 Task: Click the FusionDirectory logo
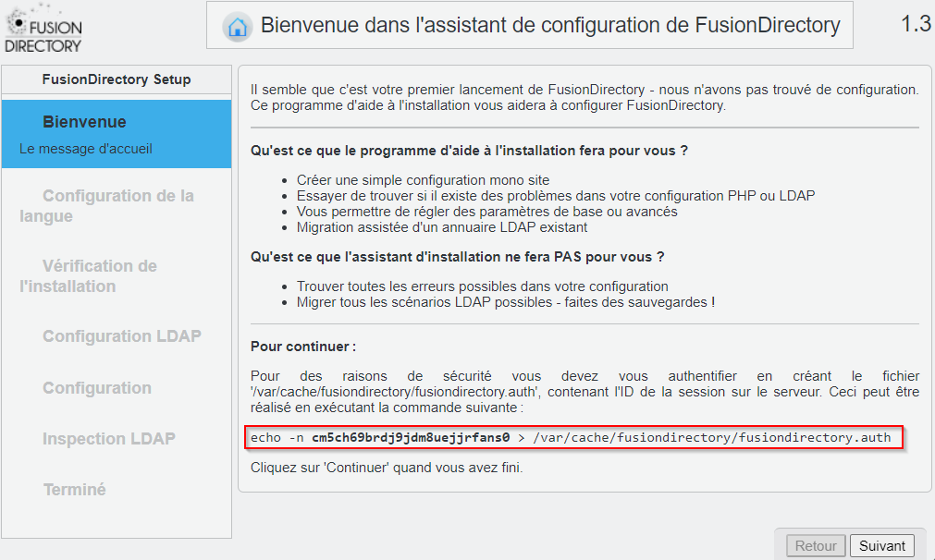[x=43, y=30]
